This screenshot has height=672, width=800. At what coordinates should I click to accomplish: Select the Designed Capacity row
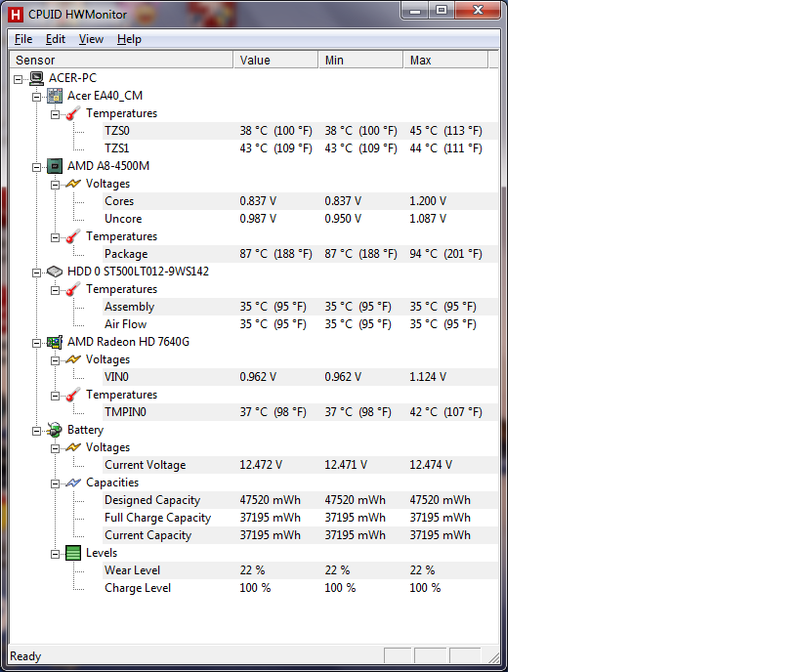pyautogui.click(x=300, y=500)
